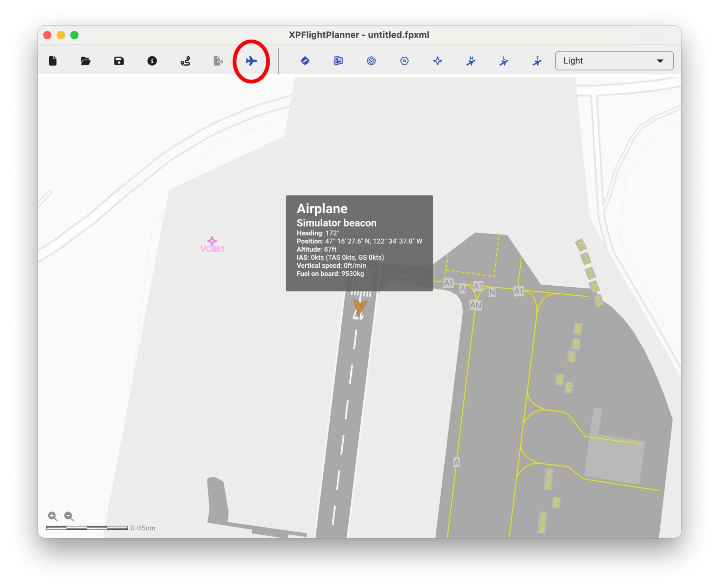Click the navaid hexagon display icon
Image resolution: width=719 pixels, height=588 pixels.
click(x=404, y=61)
